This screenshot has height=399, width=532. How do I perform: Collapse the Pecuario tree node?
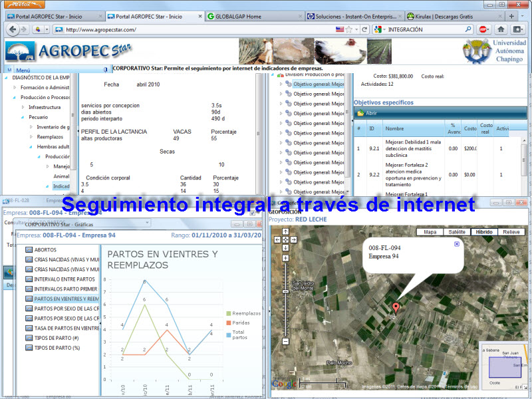(23, 116)
